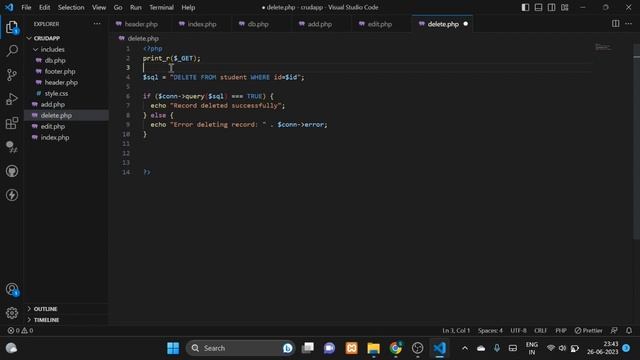Change file encoding UTF-8

[x=518, y=331]
